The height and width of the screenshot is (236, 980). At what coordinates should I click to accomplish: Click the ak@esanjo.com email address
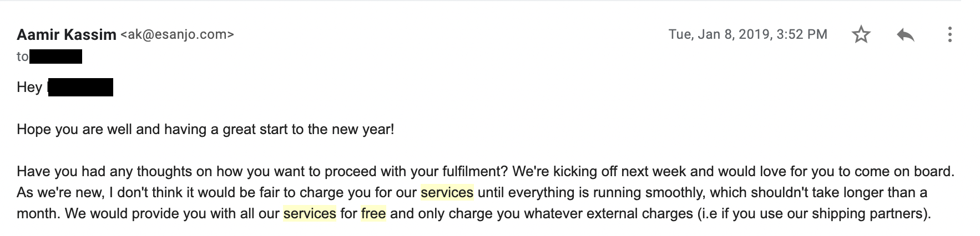pyautogui.click(x=177, y=34)
